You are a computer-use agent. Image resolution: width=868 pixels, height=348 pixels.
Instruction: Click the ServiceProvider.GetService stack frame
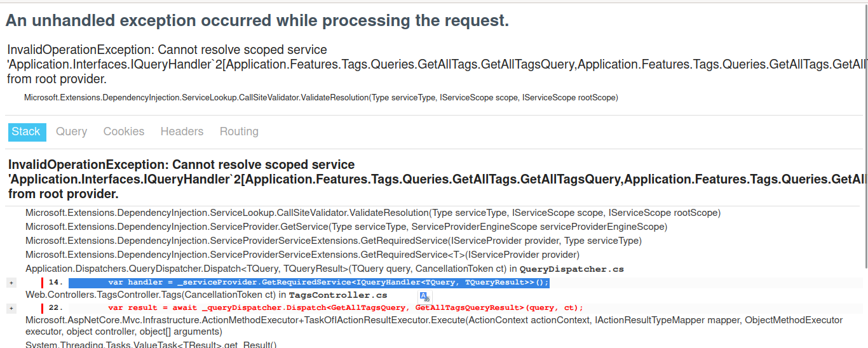[346, 227]
